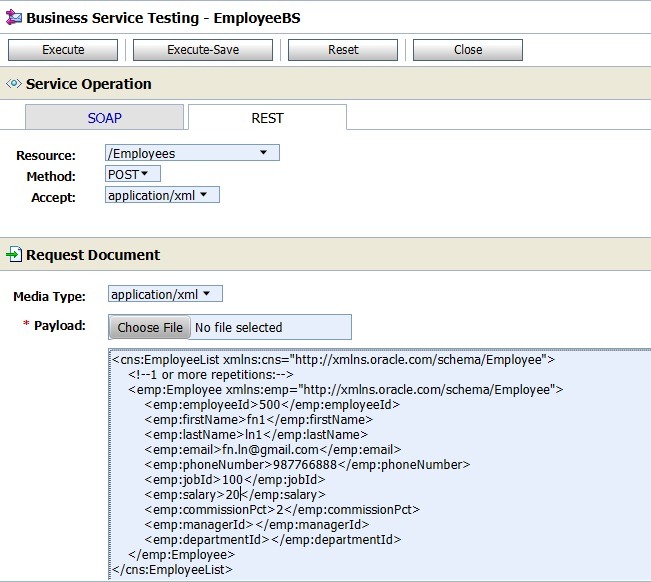651x582 pixels.
Task: Click the emp:salary line in payload
Action: click(233, 495)
